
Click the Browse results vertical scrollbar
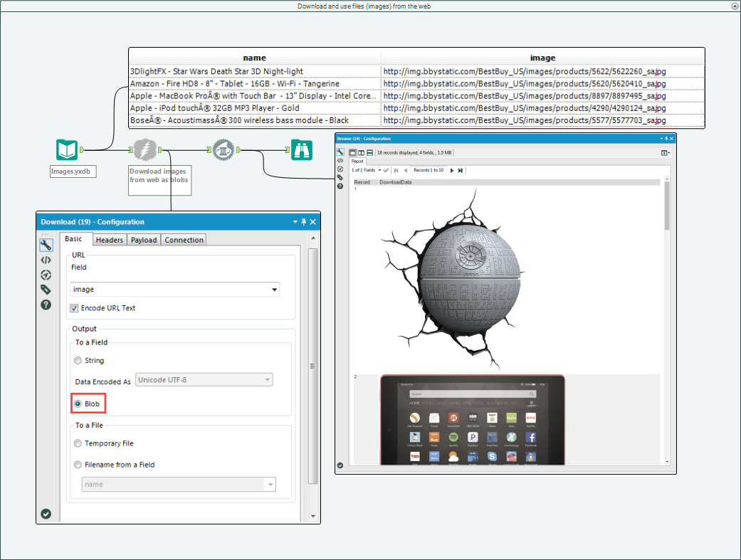[667, 206]
